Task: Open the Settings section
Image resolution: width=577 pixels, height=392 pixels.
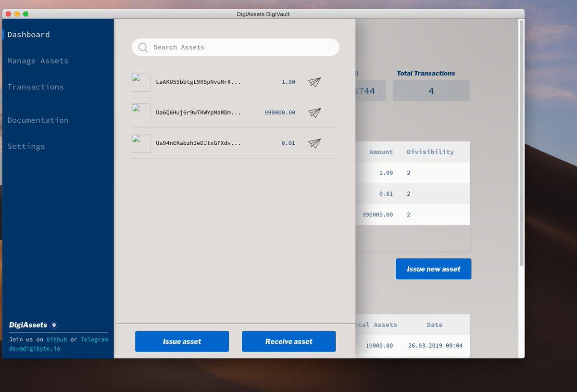Action: [26, 146]
